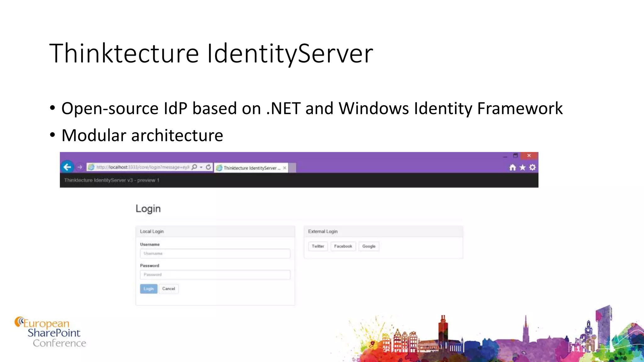This screenshot has width=644, height=362.
Task: Close the Thinktecture IdentityServer tab
Action: point(285,168)
